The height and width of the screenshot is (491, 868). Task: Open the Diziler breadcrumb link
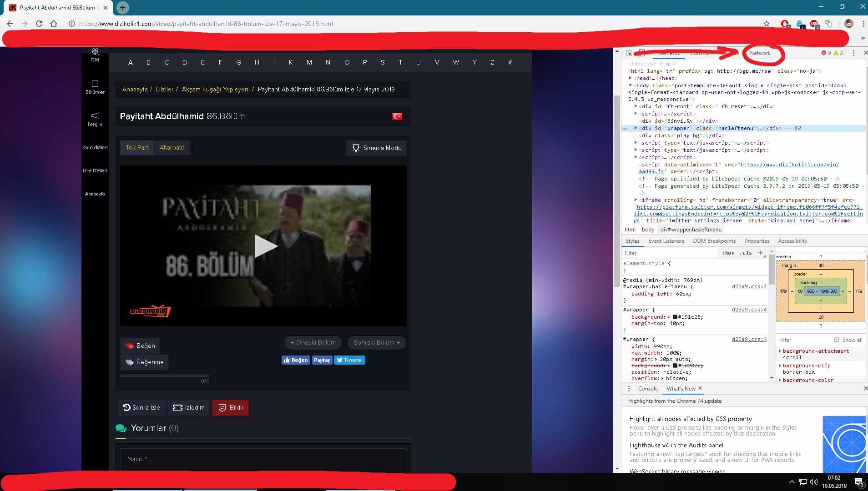pos(165,89)
